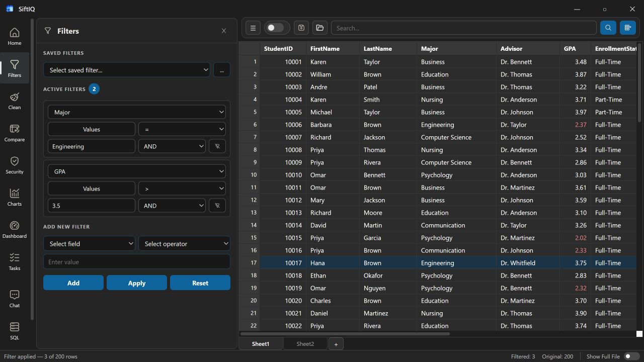Click the LastName column header
Viewport: 644px width, 362px height.
388,49
